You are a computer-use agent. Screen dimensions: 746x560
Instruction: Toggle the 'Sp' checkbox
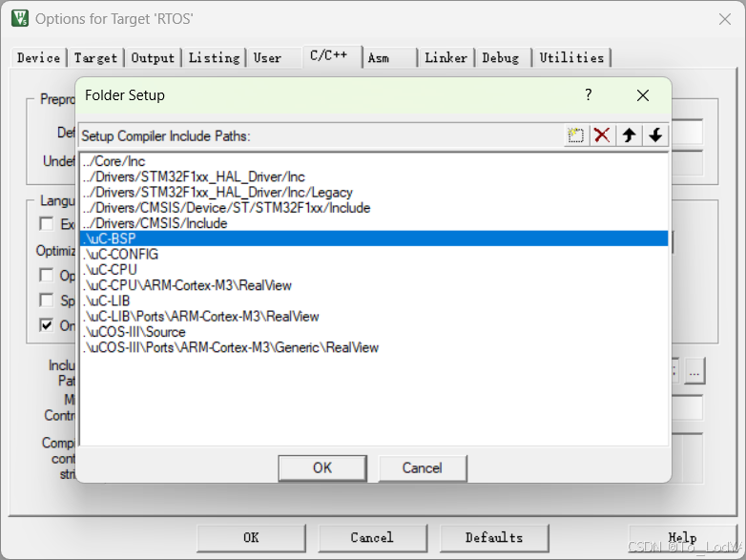(47, 301)
